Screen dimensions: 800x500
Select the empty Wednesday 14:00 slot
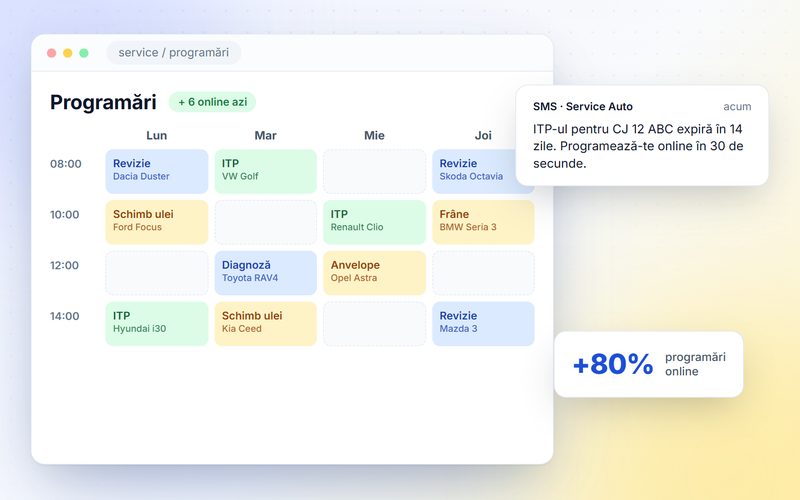coord(374,323)
